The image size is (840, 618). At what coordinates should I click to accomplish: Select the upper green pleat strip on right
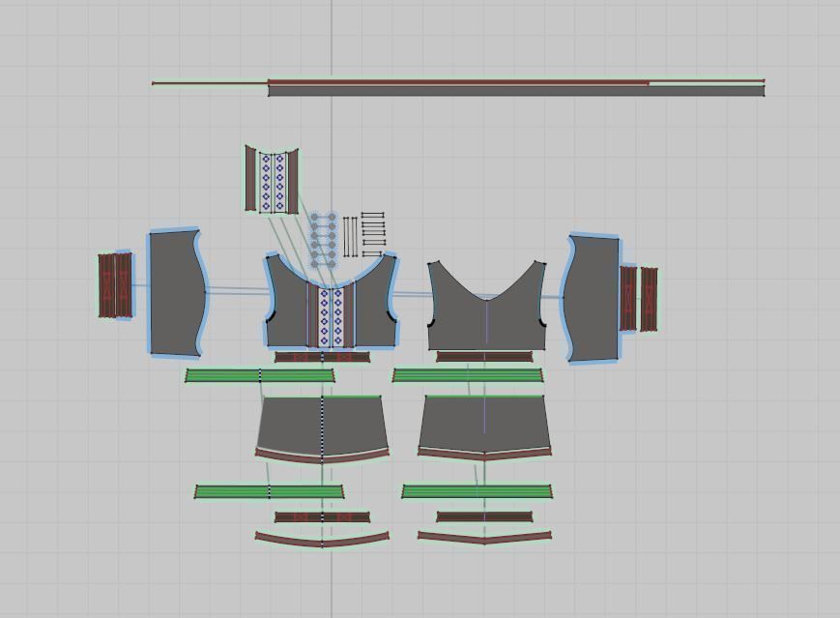468,375
